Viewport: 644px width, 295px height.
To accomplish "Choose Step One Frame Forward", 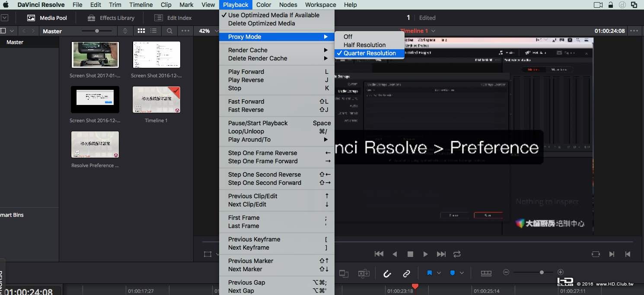I will (277, 161).
